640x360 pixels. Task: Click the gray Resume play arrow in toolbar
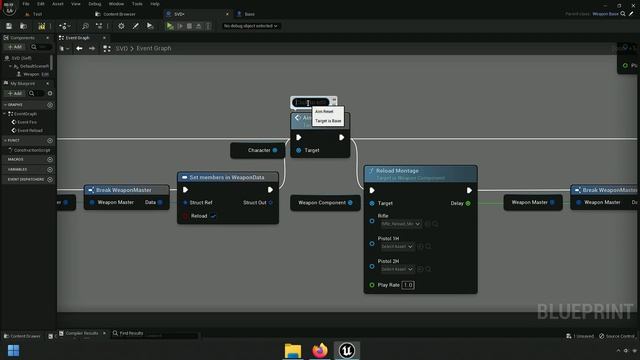pos(180,26)
